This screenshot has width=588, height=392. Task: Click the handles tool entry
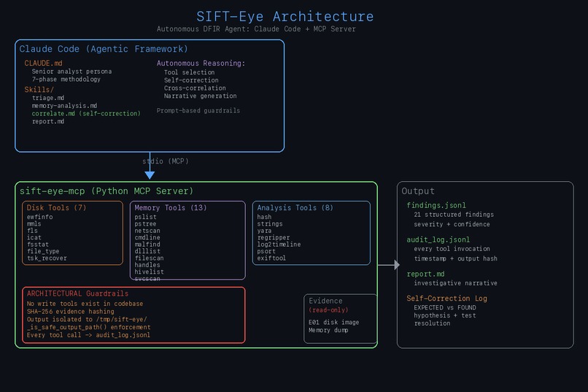click(147, 265)
